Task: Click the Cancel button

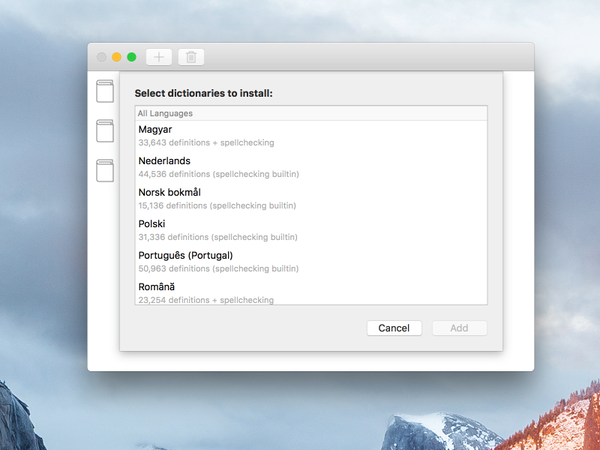Action: click(x=394, y=328)
